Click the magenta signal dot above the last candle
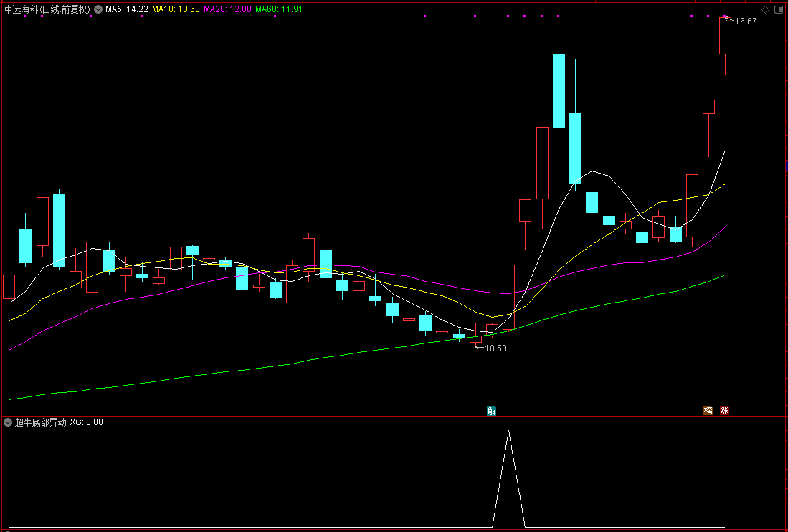Viewport: 788px width, 532px height. pyautogui.click(x=725, y=16)
